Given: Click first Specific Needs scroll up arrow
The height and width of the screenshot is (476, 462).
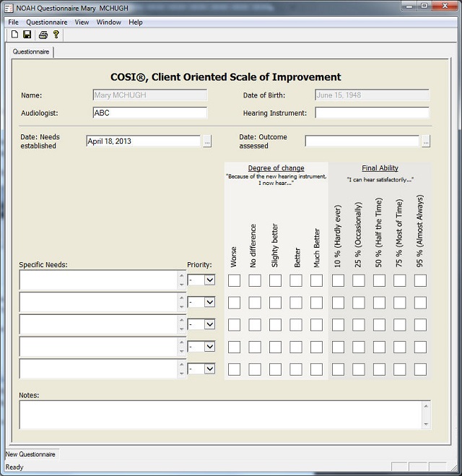Looking at the screenshot, I should pyautogui.click(x=182, y=275).
